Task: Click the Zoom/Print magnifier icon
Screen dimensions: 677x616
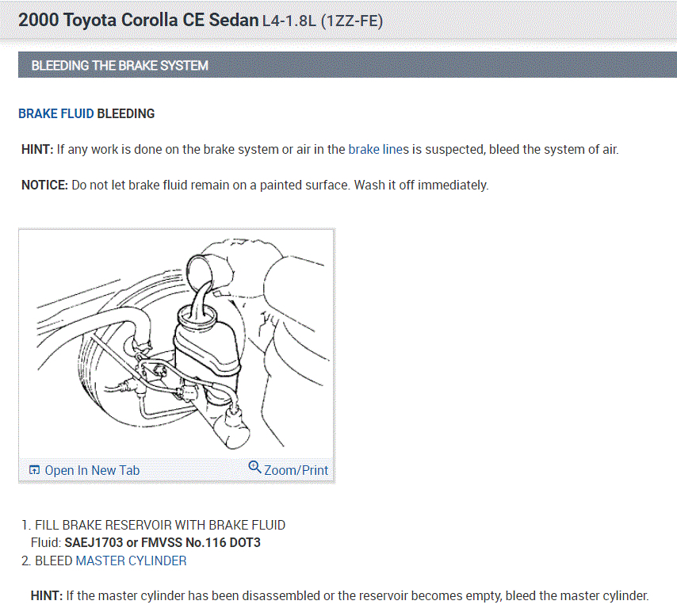Action: (x=254, y=467)
